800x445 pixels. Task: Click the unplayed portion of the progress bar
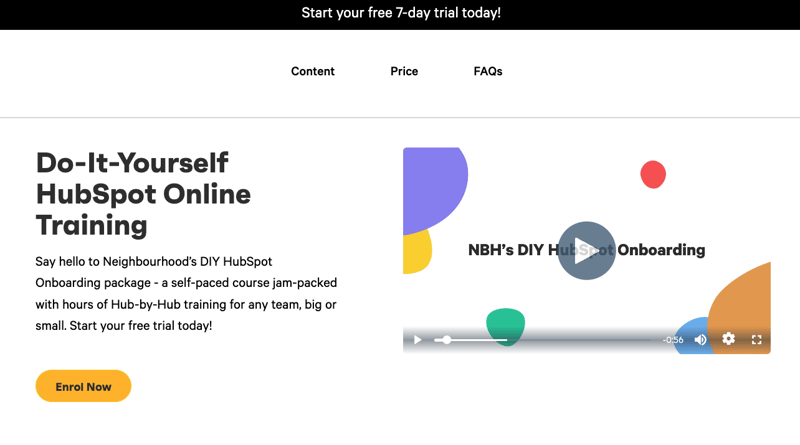(579, 340)
